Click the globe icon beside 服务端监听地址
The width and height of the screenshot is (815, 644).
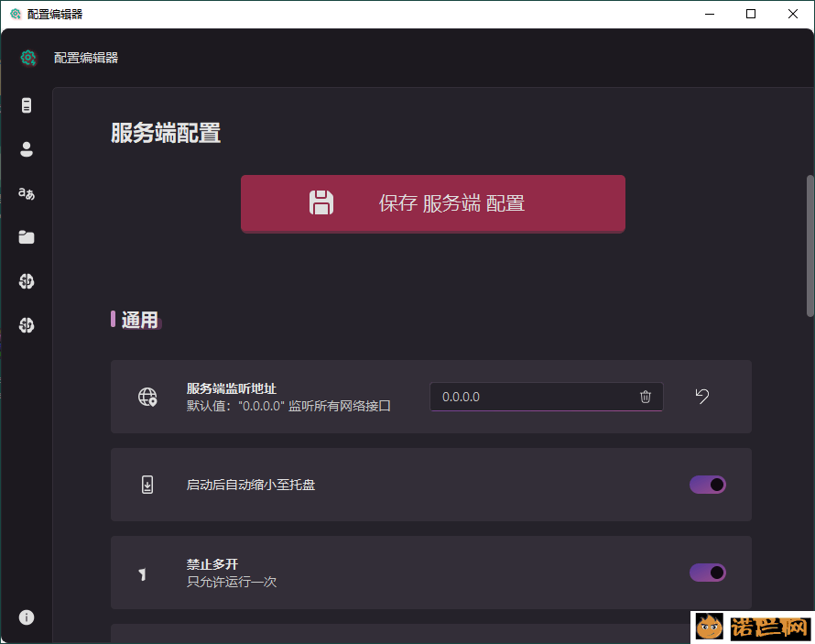pyautogui.click(x=147, y=397)
